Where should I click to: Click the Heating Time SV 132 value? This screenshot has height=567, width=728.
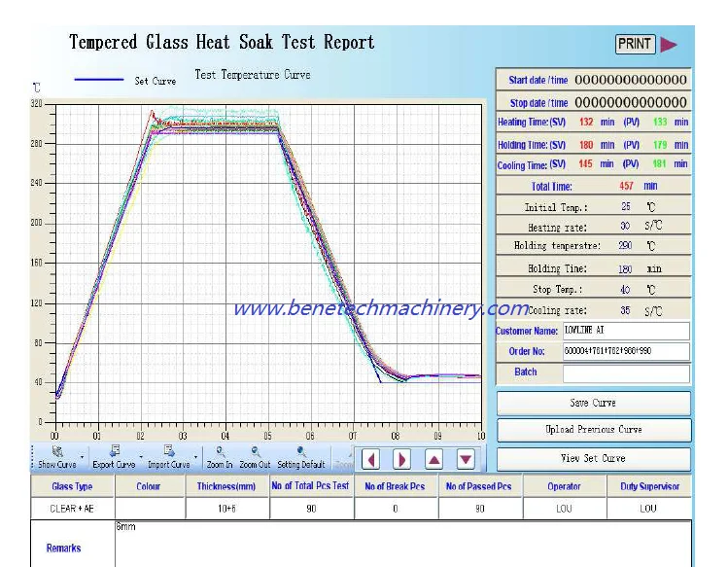point(586,122)
